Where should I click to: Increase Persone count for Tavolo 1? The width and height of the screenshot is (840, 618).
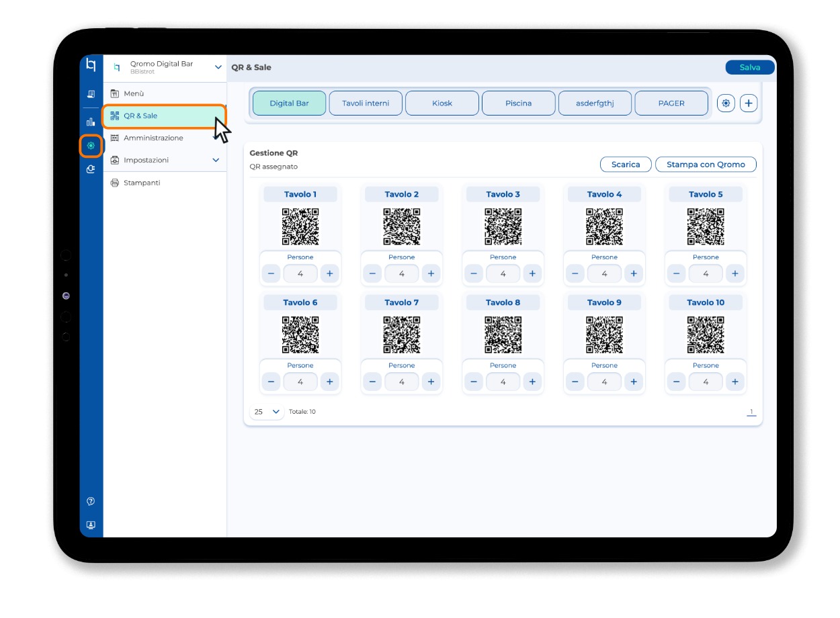[x=329, y=273]
